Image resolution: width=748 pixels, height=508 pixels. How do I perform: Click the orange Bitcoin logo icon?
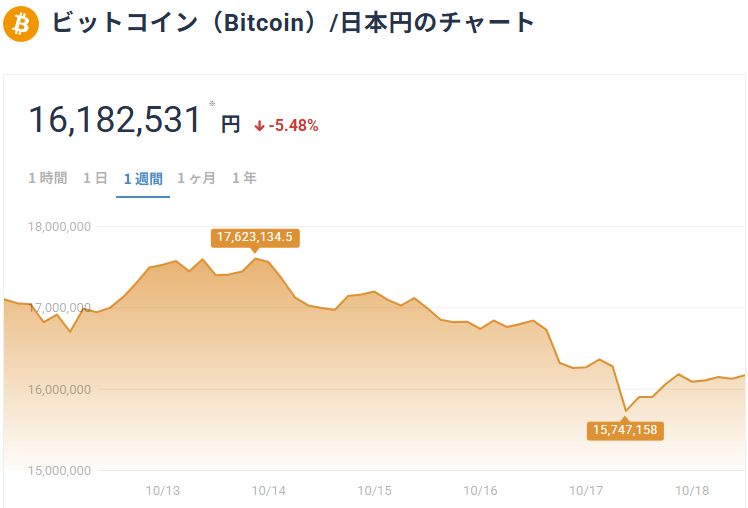pyautogui.click(x=21, y=23)
